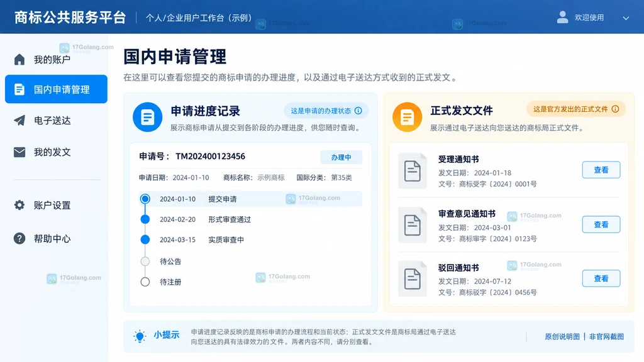Click the 办理中 status badge
644x362 pixels.
(x=341, y=157)
